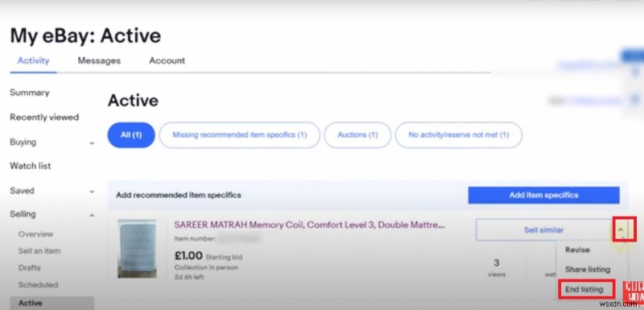Filter by No activity/reserve not met (1)
The image size is (644, 310).
pyautogui.click(x=458, y=135)
